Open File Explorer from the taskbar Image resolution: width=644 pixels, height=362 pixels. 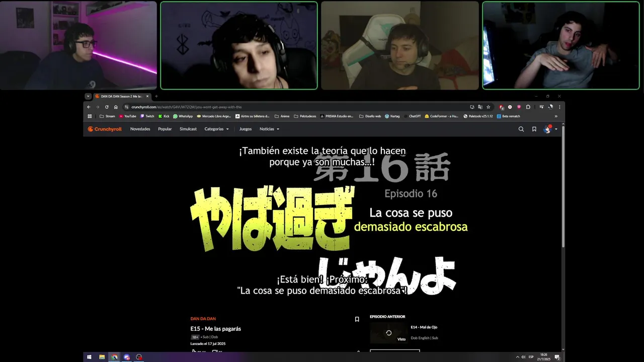point(102,357)
